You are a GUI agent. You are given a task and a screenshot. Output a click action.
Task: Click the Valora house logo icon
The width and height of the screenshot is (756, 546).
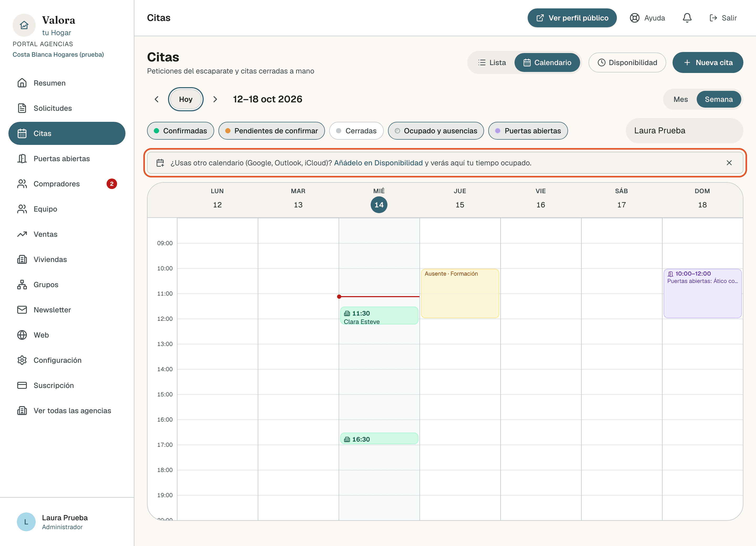pyautogui.click(x=24, y=25)
